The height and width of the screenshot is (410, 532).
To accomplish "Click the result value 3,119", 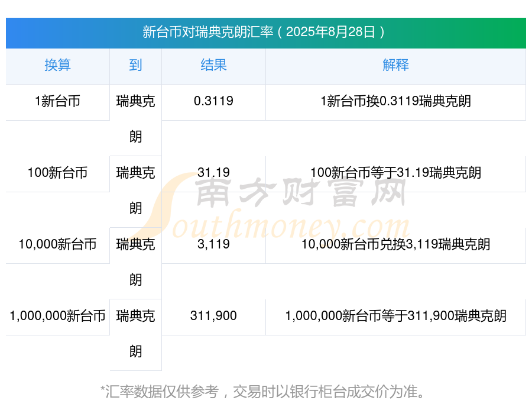I will 213,244.
